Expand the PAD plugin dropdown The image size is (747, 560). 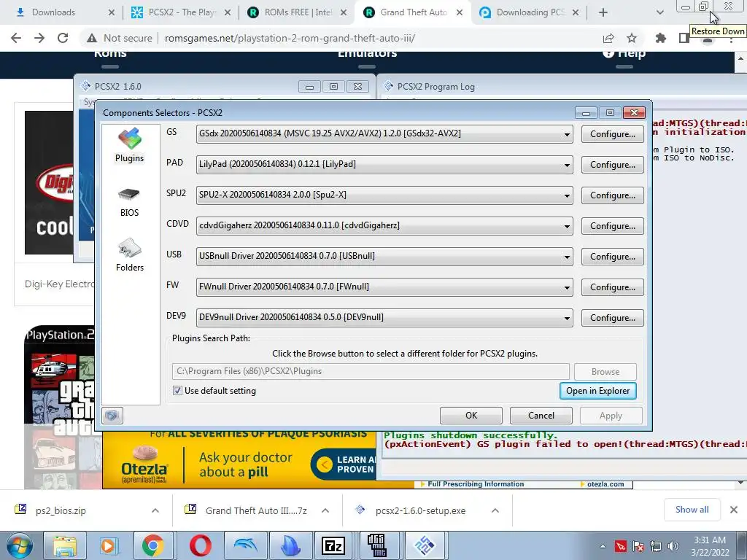566,165
